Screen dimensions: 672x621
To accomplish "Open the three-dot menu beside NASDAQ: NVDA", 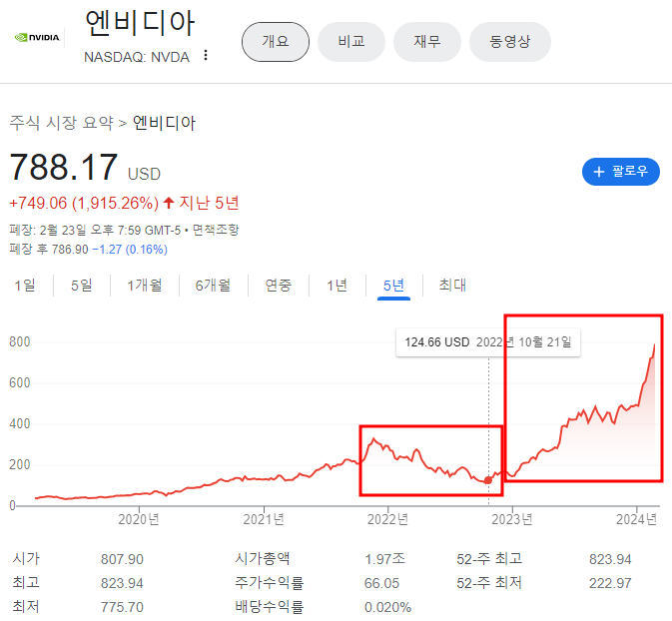I will (206, 55).
